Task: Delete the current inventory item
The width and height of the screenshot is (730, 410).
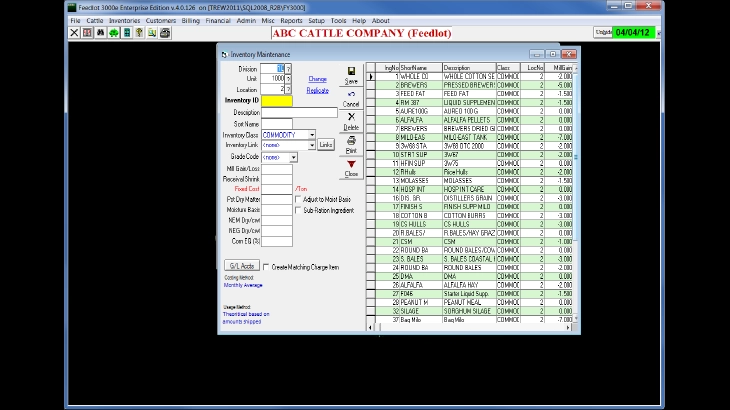Action: click(x=351, y=121)
